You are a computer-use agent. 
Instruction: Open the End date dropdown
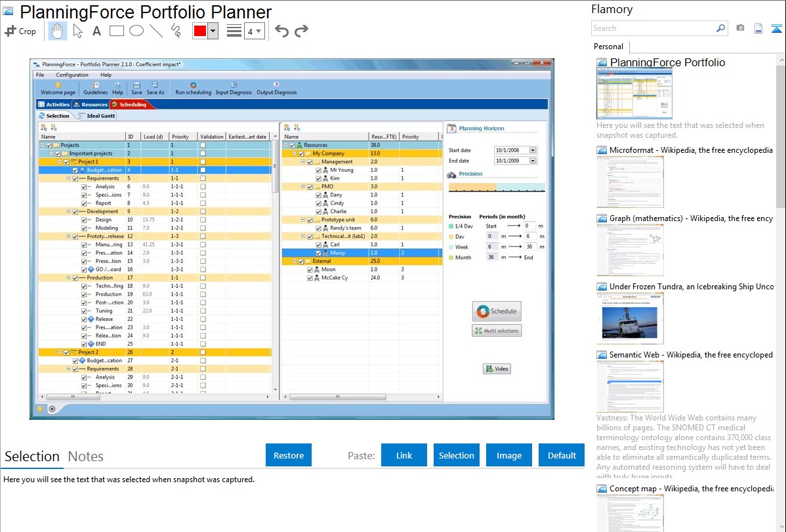(532, 161)
